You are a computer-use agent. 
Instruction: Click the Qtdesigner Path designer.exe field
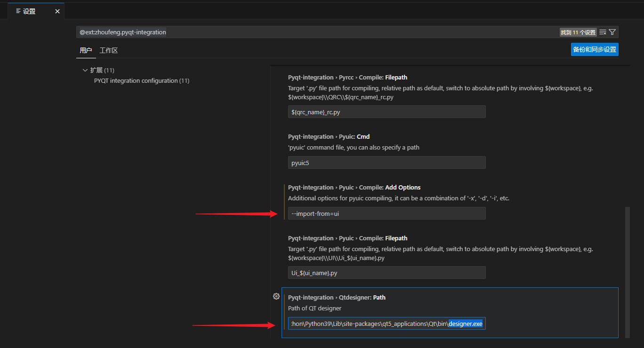(x=386, y=324)
